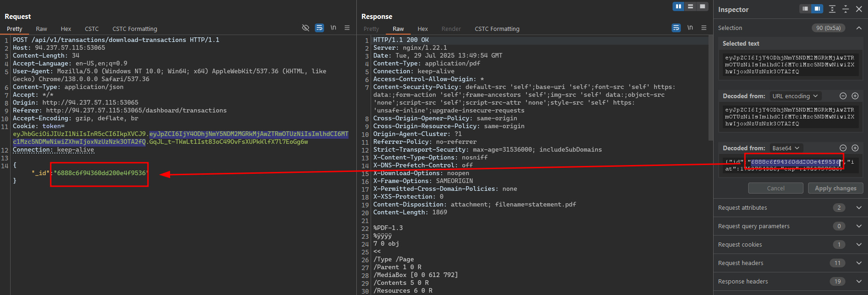
Task: Click the Content-Length: 1869 response line
Action: click(410, 212)
